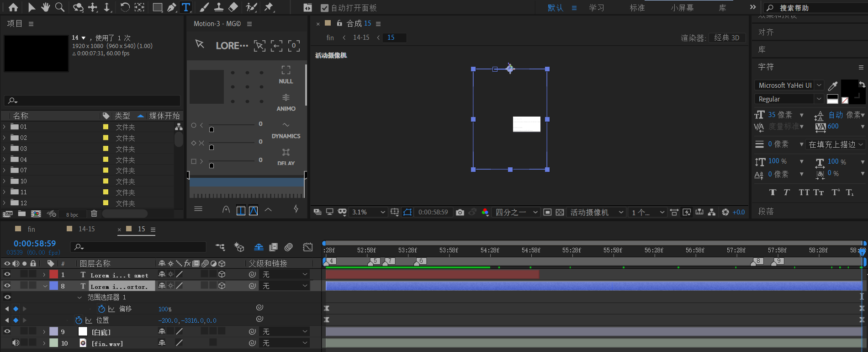This screenshot has height=352, width=868.
Task: Toggle the transparency grid icon
Action: [x=560, y=212]
